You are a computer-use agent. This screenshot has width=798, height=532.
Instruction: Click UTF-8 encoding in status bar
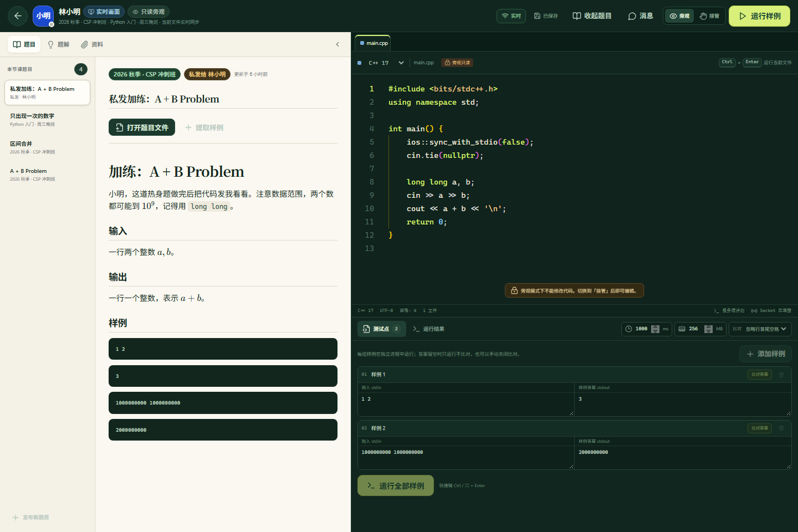pyautogui.click(x=386, y=310)
